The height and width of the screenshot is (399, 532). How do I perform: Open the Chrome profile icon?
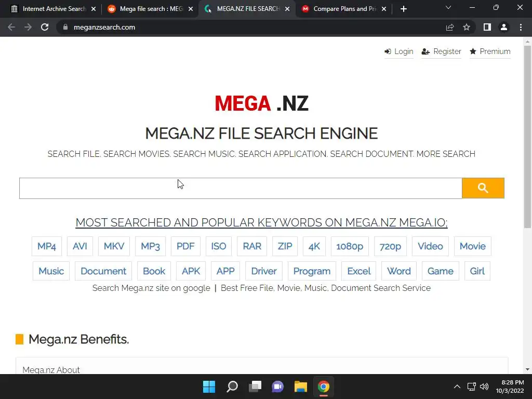[x=504, y=27]
